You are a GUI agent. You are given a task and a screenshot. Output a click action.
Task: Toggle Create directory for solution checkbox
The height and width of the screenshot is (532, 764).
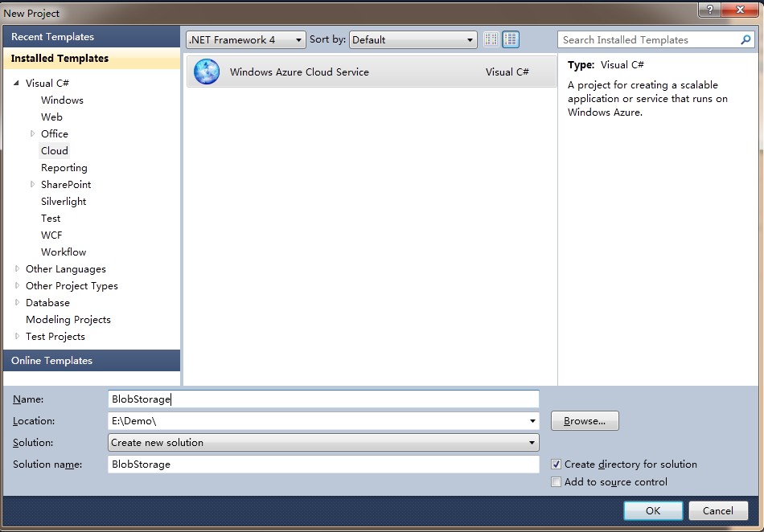(x=556, y=464)
